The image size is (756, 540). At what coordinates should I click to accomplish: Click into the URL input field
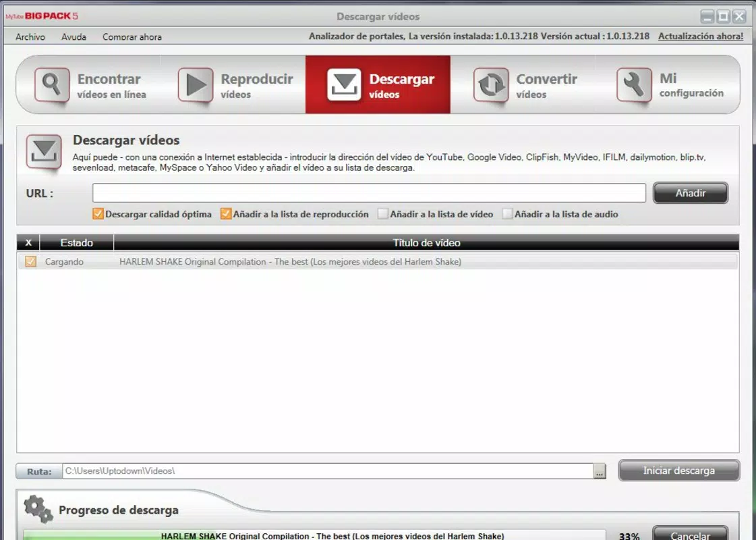point(369,193)
